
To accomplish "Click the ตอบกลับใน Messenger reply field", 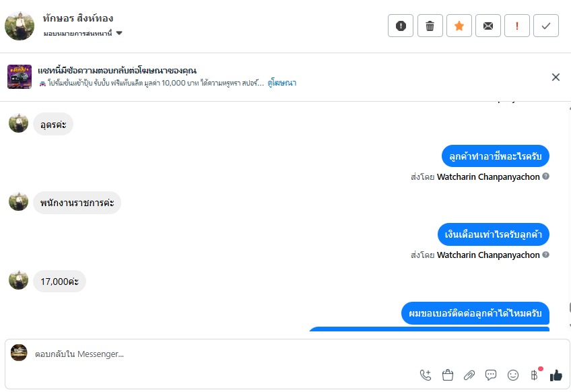I will 202,354.
